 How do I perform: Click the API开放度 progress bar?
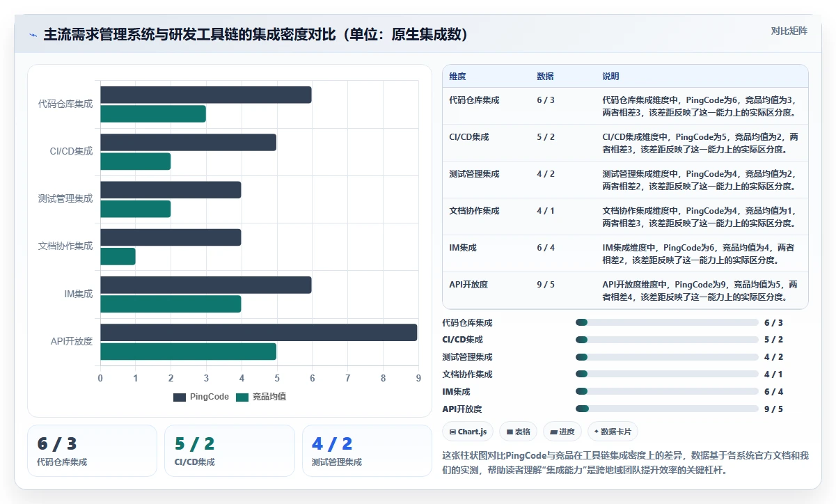click(x=667, y=409)
